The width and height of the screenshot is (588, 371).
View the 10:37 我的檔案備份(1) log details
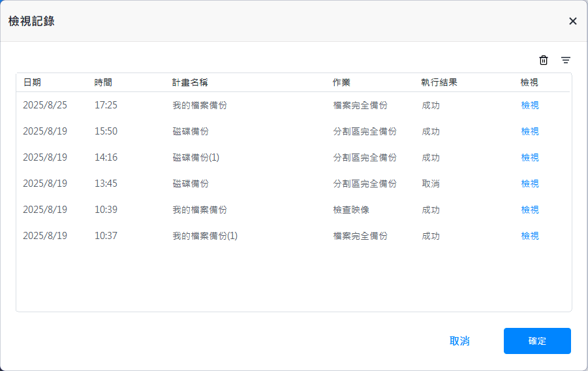[x=530, y=236]
